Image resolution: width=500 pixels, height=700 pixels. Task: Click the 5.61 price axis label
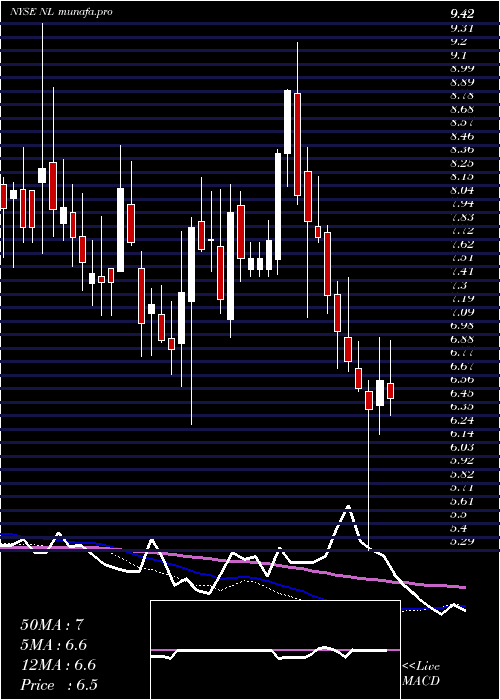tap(462, 501)
